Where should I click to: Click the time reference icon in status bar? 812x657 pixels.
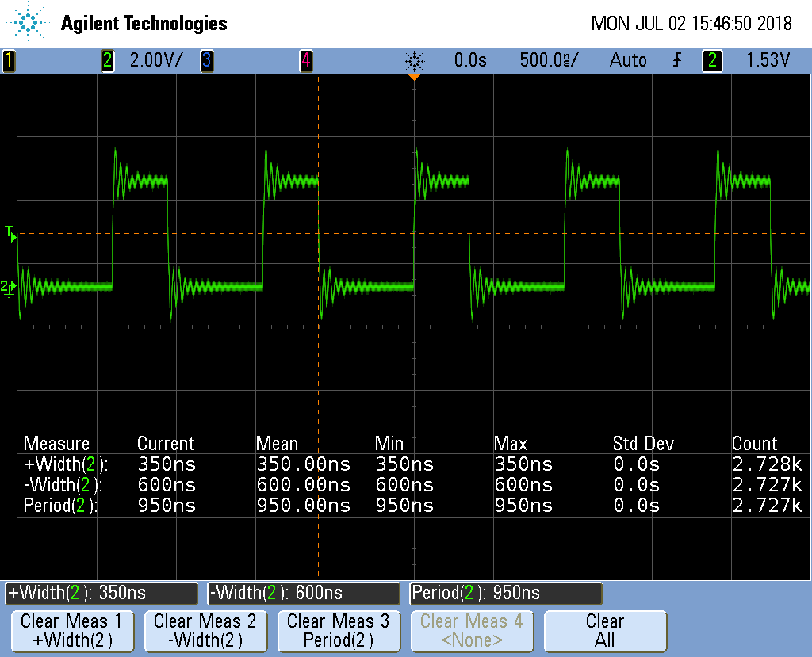(x=414, y=60)
